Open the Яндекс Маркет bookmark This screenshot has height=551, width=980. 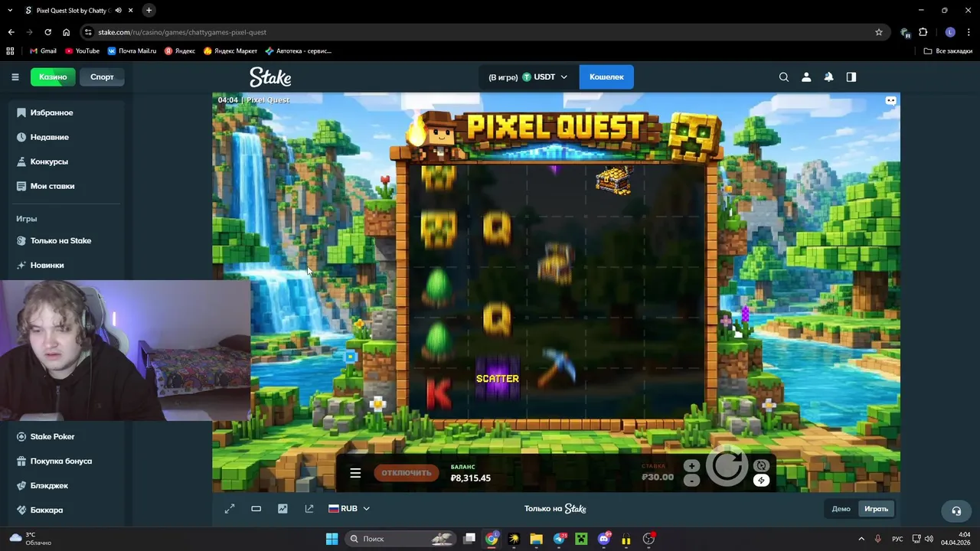pyautogui.click(x=230, y=51)
